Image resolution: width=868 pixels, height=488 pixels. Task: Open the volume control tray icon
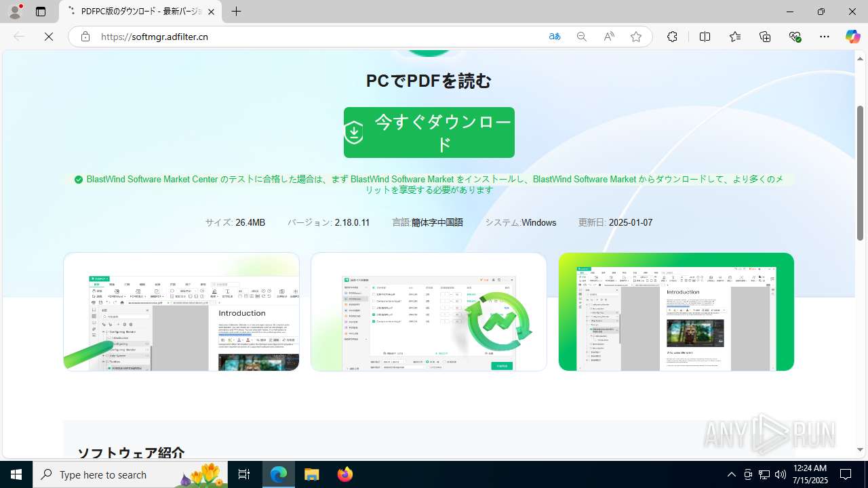pyautogui.click(x=780, y=474)
